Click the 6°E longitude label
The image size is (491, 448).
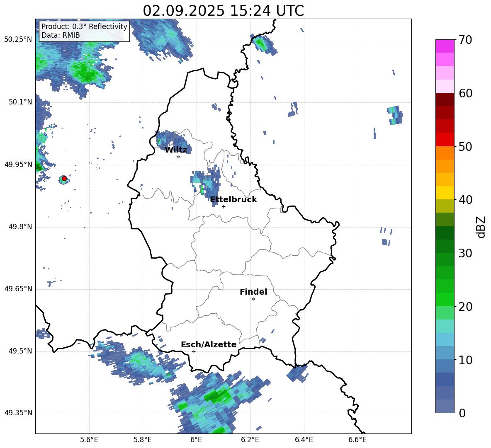point(196,440)
